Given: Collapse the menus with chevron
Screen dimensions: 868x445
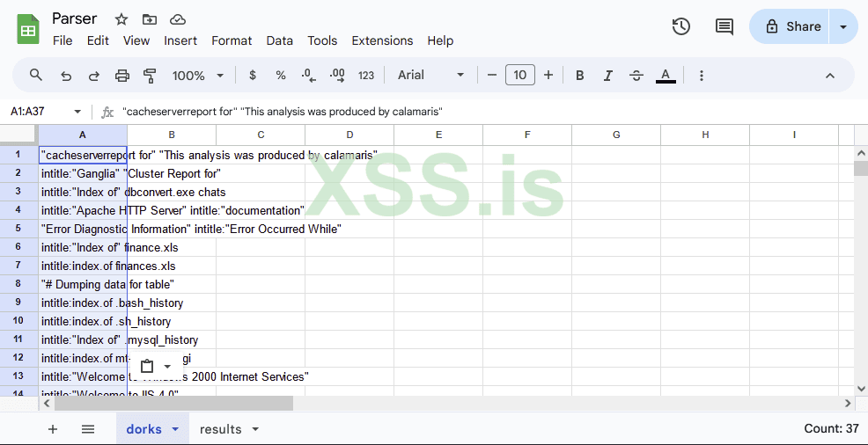Looking at the screenshot, I should [830, 76].
